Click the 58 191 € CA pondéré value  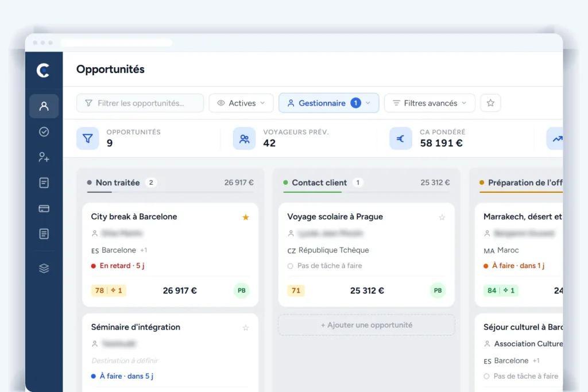pos(442,143)
